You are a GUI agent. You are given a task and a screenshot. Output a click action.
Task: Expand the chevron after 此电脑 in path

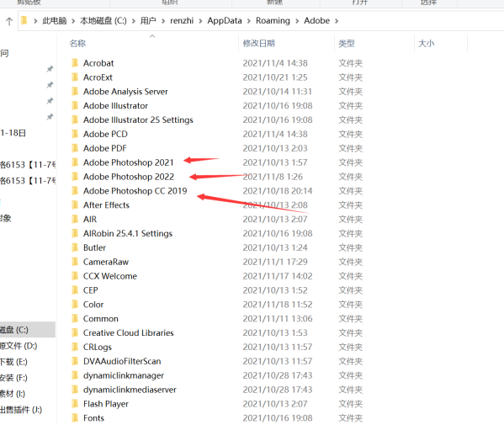tap(73, 21)
